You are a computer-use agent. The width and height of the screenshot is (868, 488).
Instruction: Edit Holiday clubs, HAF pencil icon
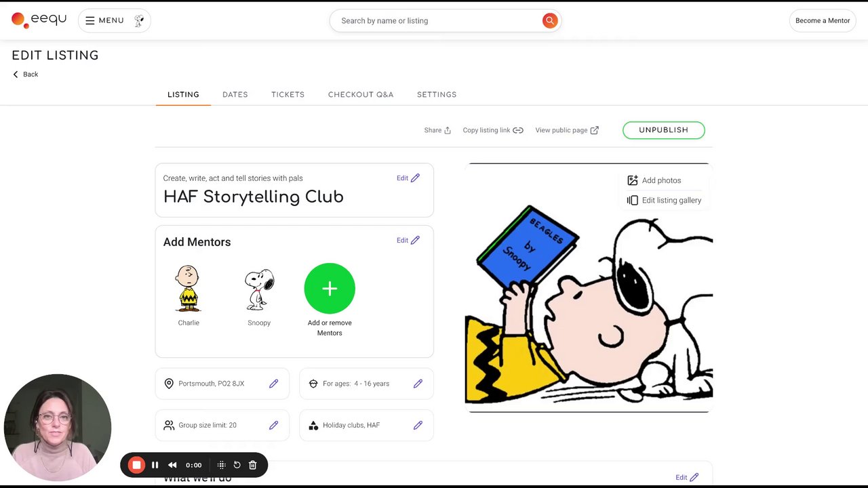[418, 425]
